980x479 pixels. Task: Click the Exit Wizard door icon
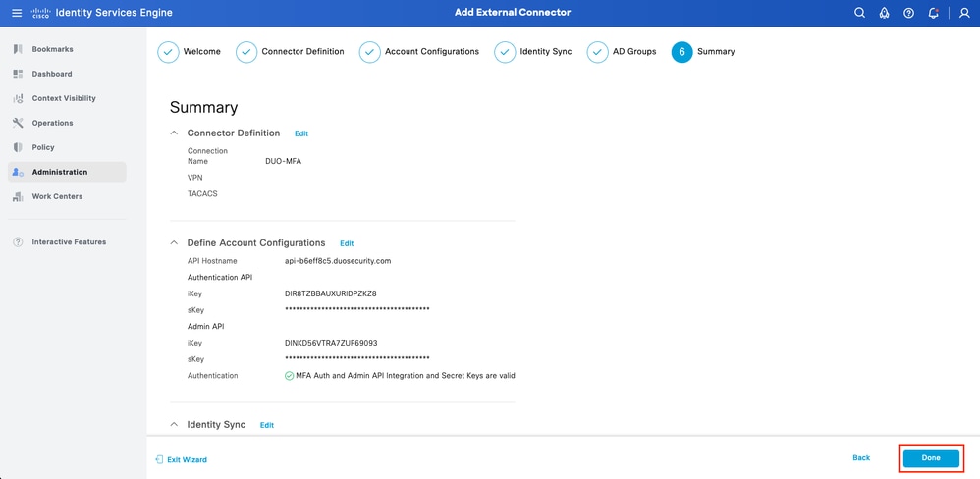tap(159, 459)
